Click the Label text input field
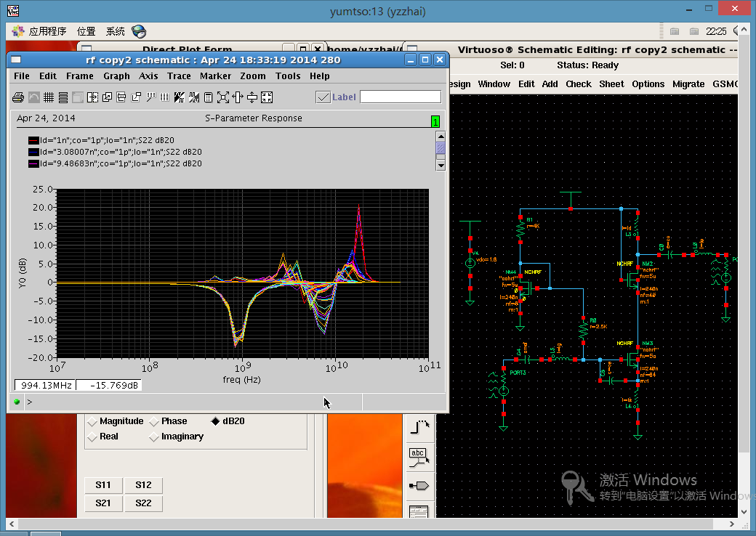 coord(400,97)
